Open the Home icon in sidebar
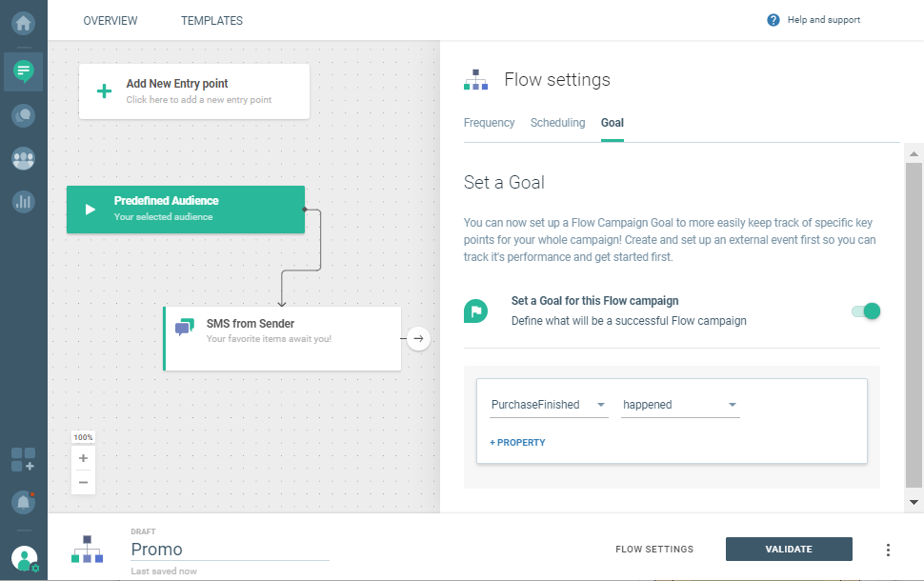Image resolution: width=924 pixels, height=581 pixels. (x=23, y=21)
